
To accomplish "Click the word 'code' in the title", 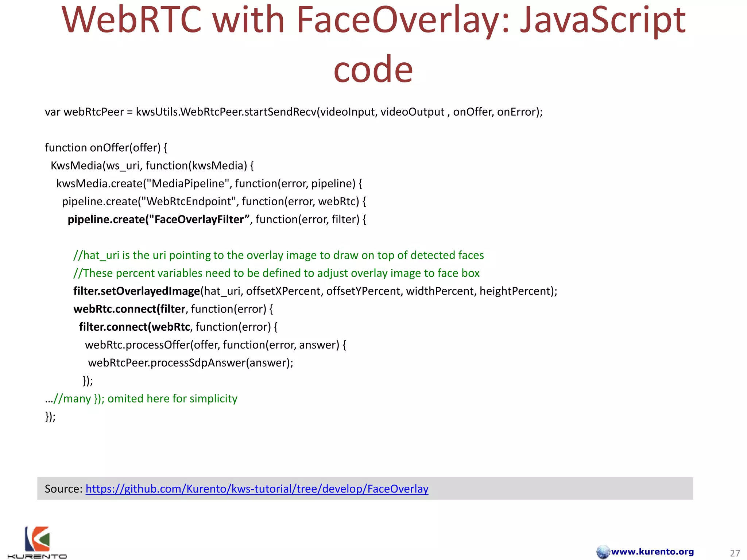I will pos(373,69).
